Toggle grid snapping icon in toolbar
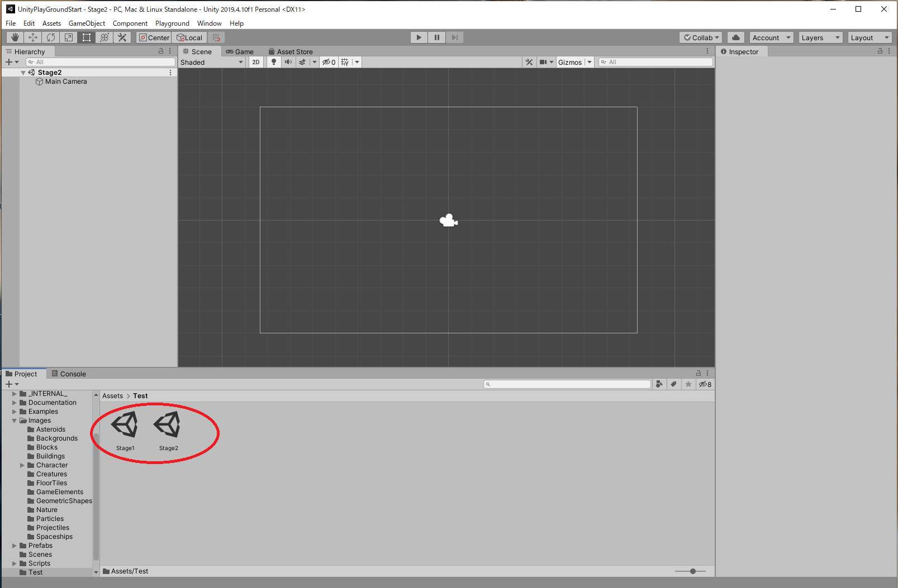Image resolution: width=898 pixels, height=588 pixels. 216,37
